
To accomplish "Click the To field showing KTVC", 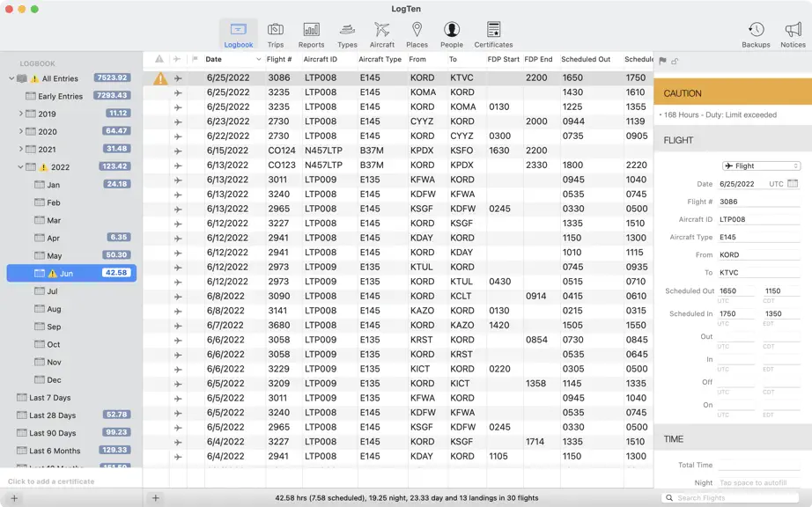I will pyautogui.click(x=758, y=273).
